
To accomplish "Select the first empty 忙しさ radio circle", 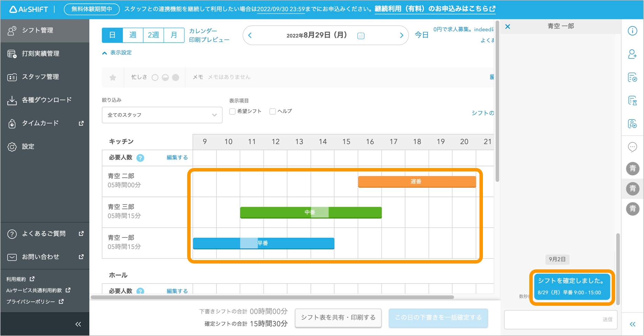I will (155, 78).
